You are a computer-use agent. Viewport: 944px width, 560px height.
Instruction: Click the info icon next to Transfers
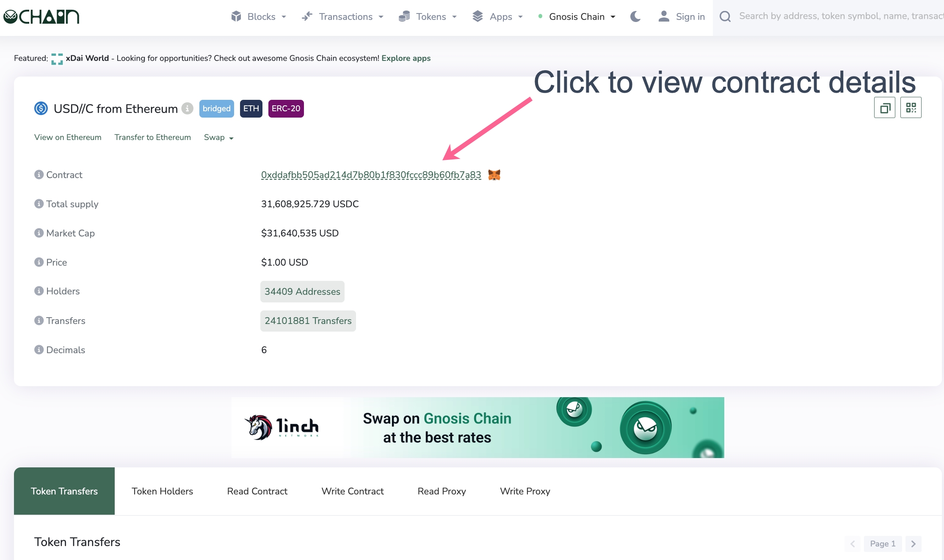(39, 321)
